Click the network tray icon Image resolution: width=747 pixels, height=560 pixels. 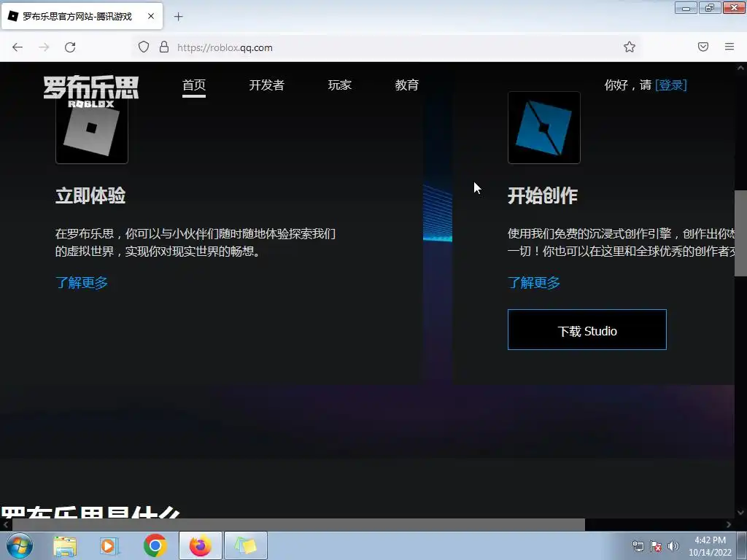(638, 546)
